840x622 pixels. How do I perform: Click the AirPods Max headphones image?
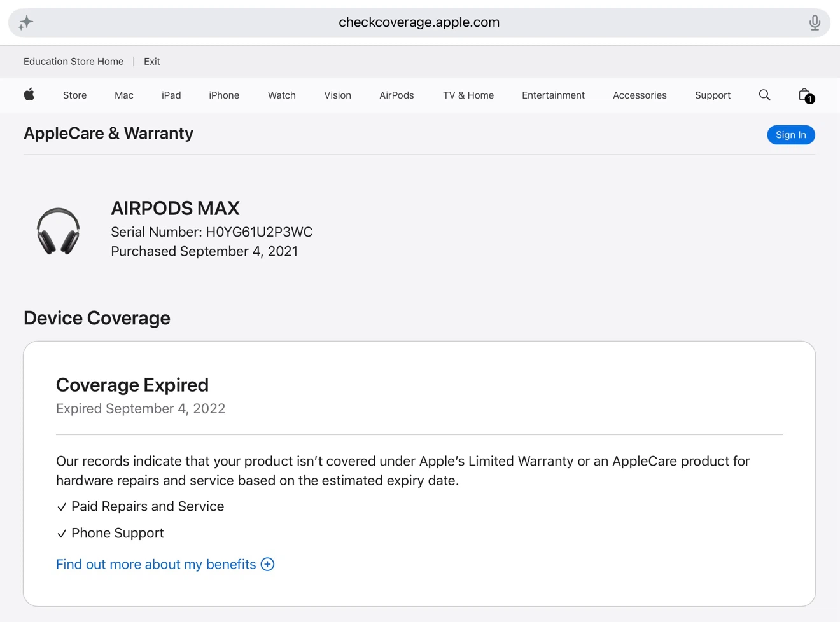58,231
